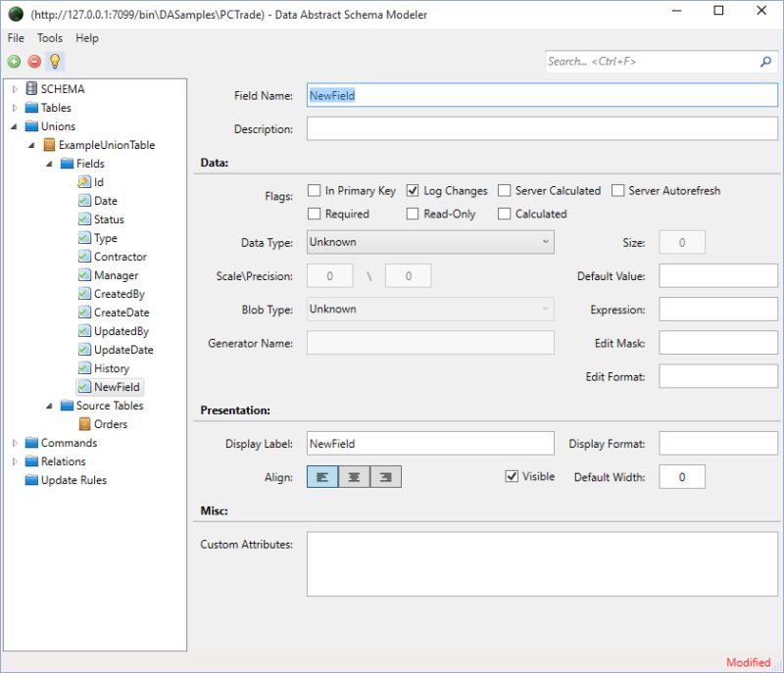Viewport: 784px width, 673px height.
Task: Click the Unions folder icon
Action: (x=31, y=126)
